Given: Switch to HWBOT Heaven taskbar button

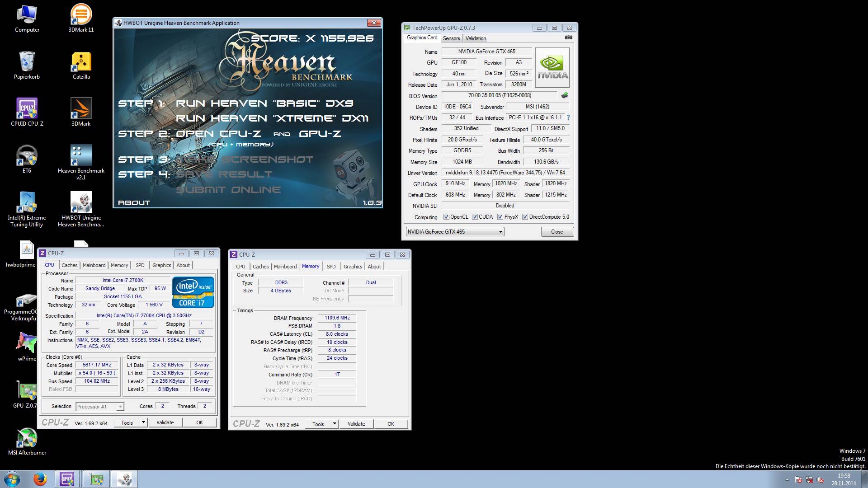Looking at the screenshot, I should click(x=124, y=479).
